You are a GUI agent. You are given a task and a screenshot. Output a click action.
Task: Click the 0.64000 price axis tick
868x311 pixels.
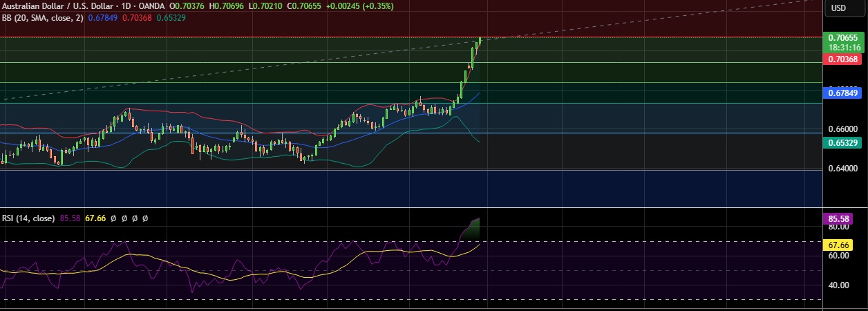pyautogui.click(x=843, y=169)
